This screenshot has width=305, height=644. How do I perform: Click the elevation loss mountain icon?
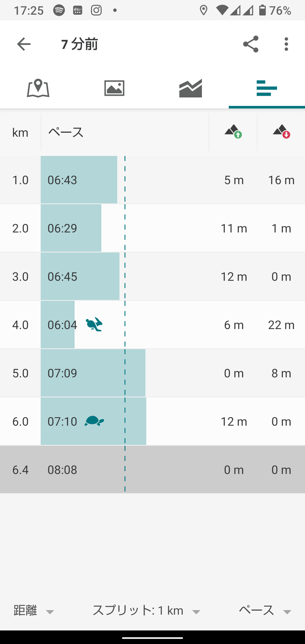tap(282, 132)
